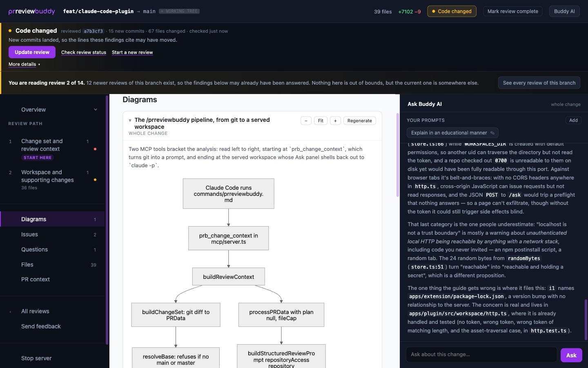Screen dimensions: 588x368
Task: Click Mark review complete button
Action: click(512, 11)
